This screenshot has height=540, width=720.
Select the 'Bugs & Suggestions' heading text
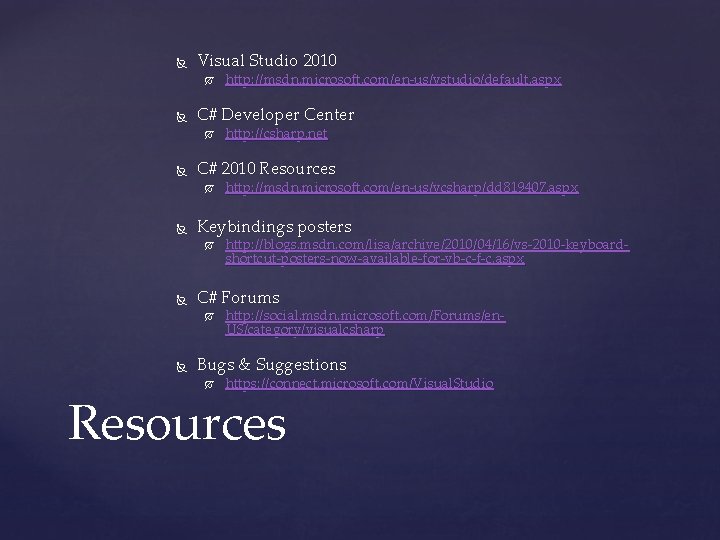click(272, 365)
